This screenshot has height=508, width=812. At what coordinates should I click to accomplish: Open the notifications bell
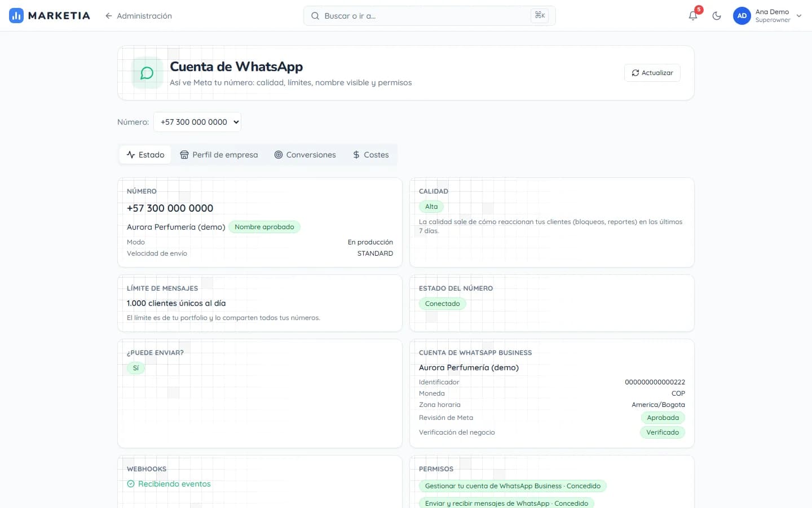(x=693, y=16)
